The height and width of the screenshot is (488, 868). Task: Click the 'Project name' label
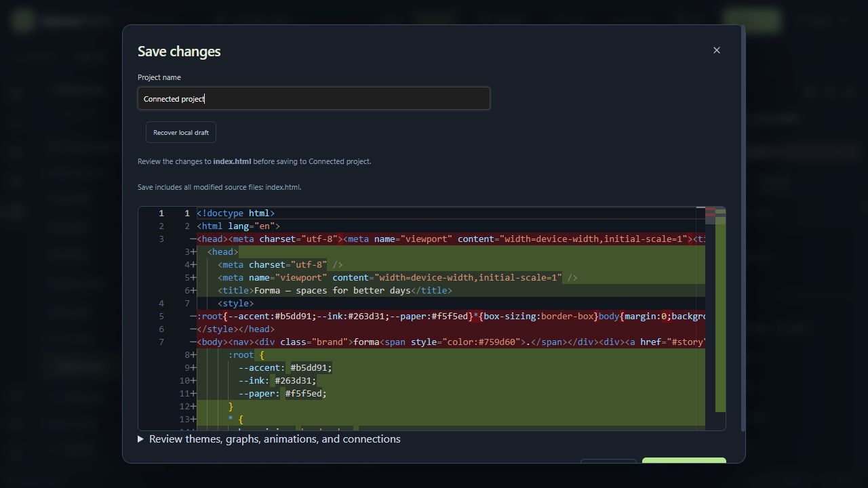click(x=159, y=77)
